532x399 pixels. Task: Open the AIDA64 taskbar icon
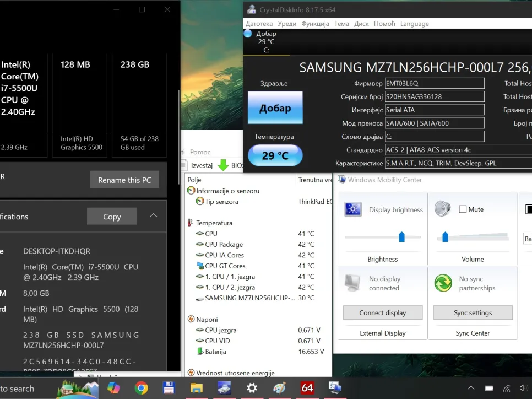307,389
